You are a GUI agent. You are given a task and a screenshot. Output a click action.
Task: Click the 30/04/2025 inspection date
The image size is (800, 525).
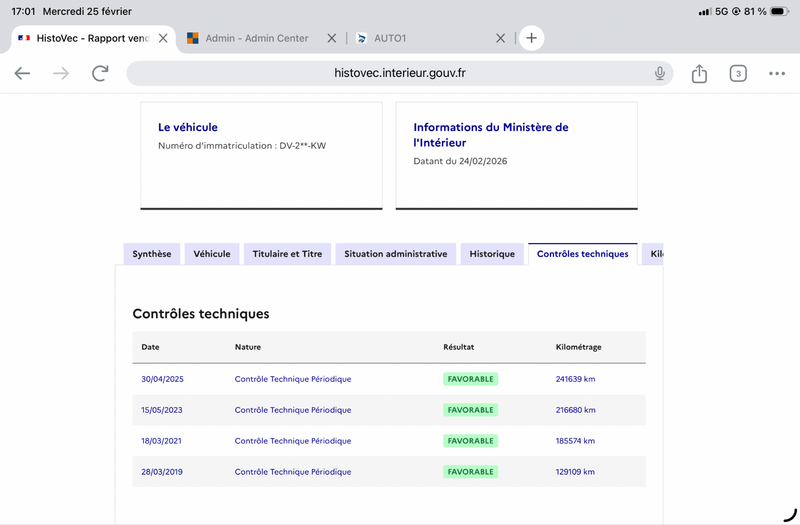coord(163,379)
